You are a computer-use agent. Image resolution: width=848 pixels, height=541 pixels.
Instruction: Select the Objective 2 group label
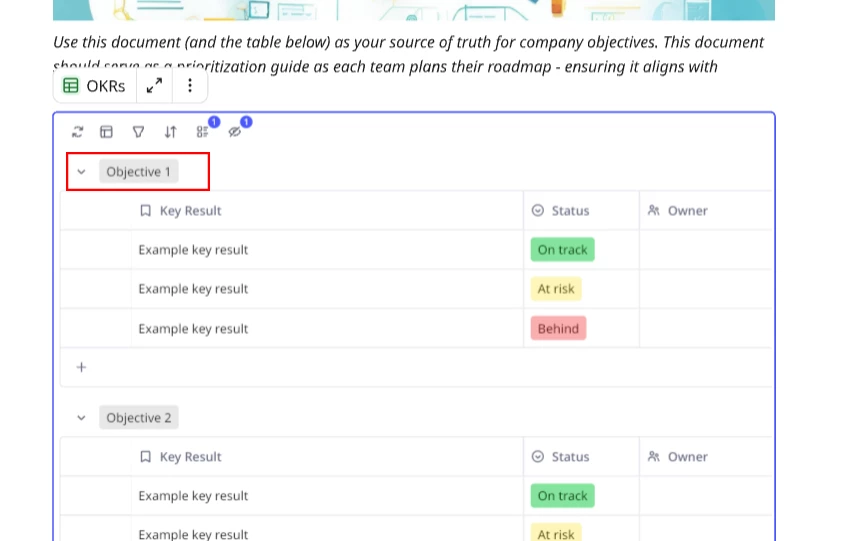138,418
